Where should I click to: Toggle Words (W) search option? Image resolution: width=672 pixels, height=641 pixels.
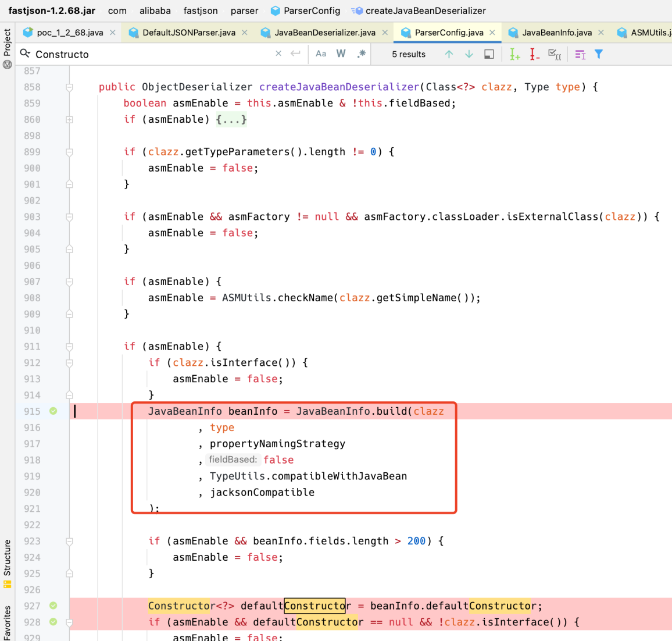[341, 54]
